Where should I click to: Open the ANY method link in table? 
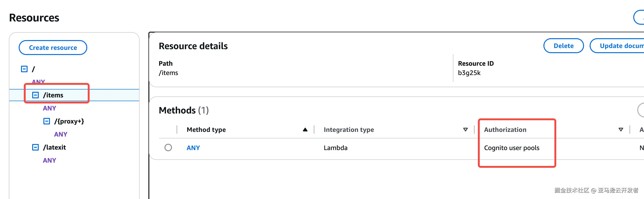pyautogui.click(x=193, y=148)
